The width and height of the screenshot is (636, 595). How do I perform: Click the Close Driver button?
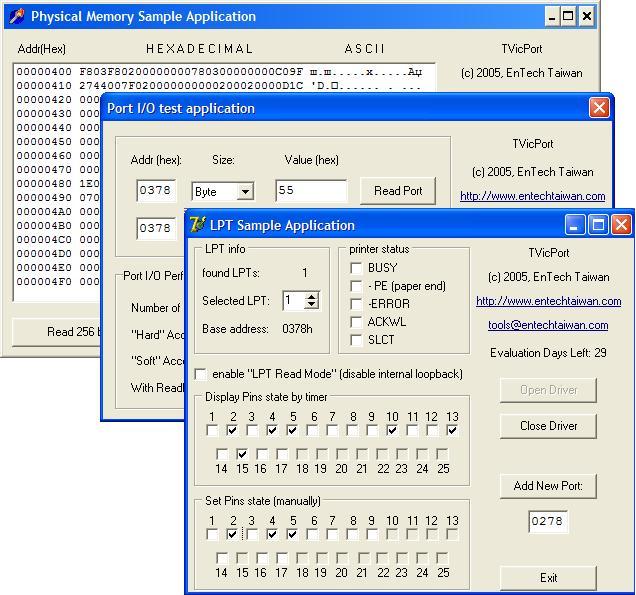click(548, 425)
